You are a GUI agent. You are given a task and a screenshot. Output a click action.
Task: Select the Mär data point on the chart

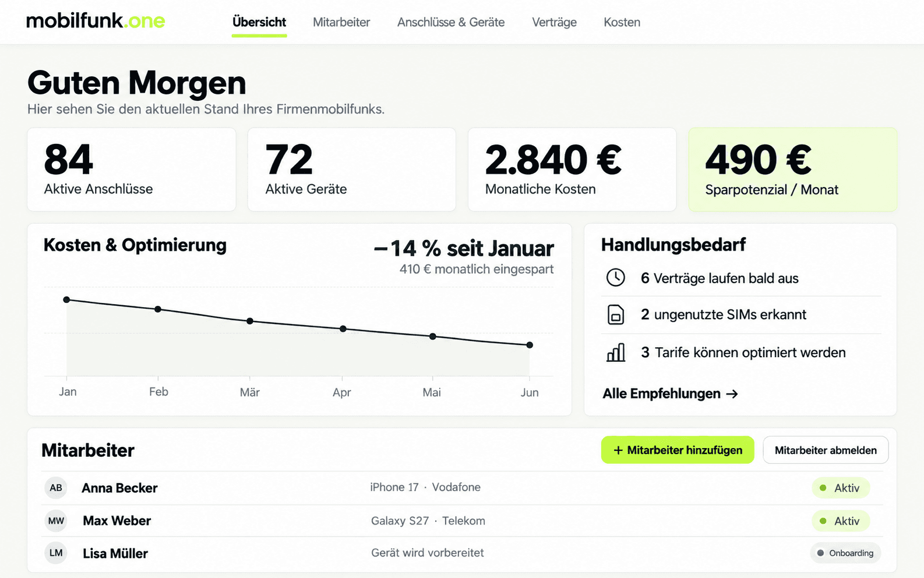pyautogui.click(x=250, y=321)
